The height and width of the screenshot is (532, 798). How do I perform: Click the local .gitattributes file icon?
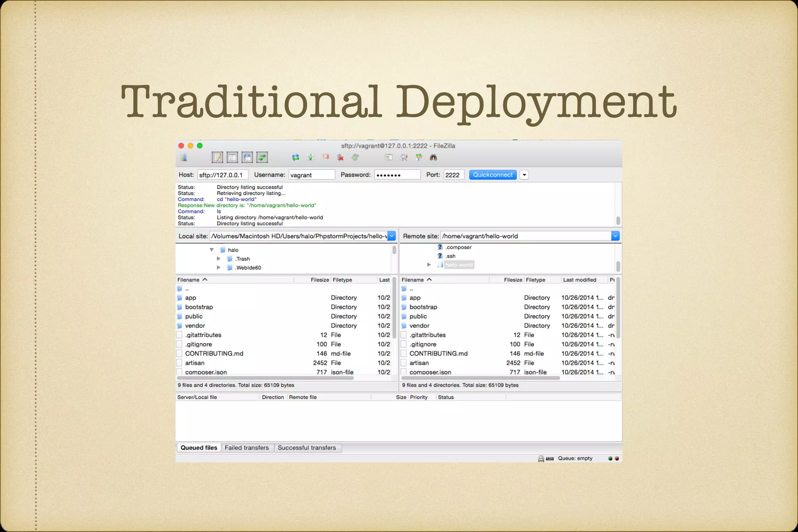pyautogui.click(x=179, y=335)
